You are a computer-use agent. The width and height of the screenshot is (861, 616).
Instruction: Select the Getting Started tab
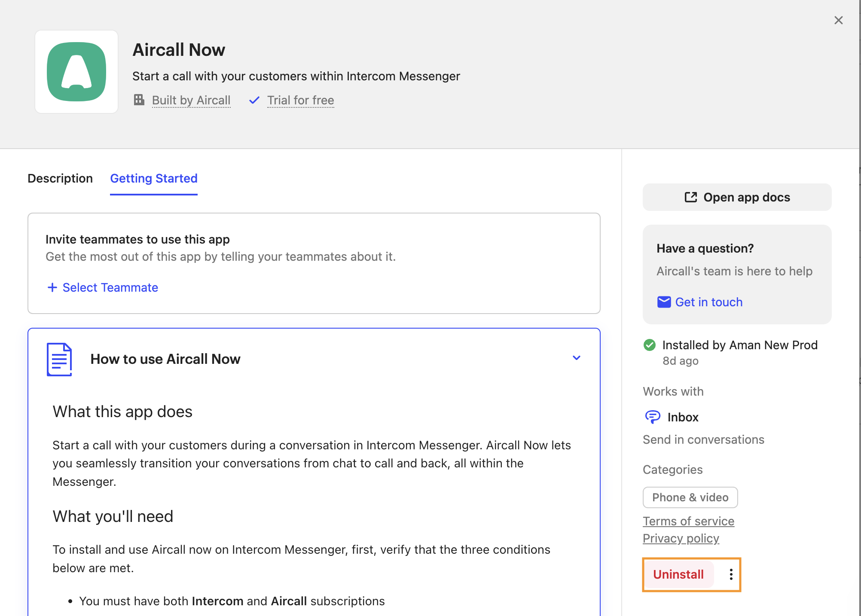click(x=154, y=178)
